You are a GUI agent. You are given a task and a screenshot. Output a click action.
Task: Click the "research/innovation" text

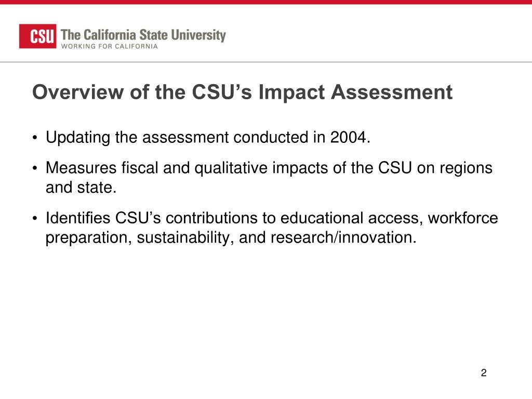point(343,237)
